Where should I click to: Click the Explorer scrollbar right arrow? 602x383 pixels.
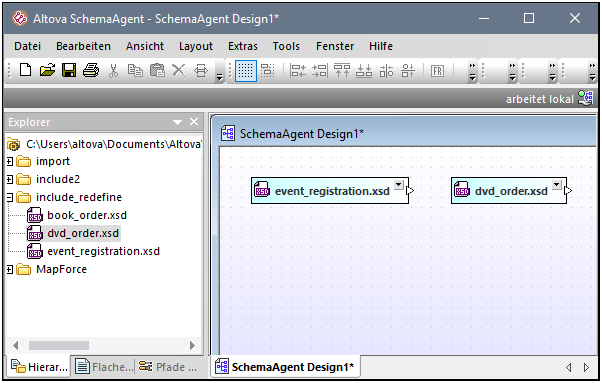pos(192,345)
